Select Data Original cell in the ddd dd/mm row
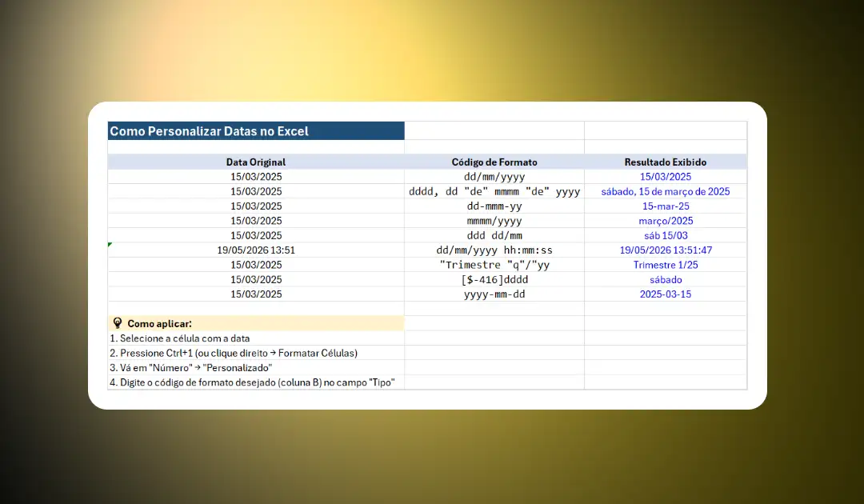Image resolution: width=864 pixels, height=504 pixels. (256, 235)
